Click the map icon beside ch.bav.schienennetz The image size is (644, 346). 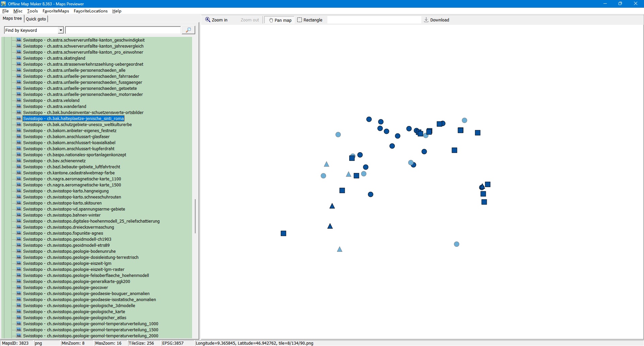click(x=19, y=161)
